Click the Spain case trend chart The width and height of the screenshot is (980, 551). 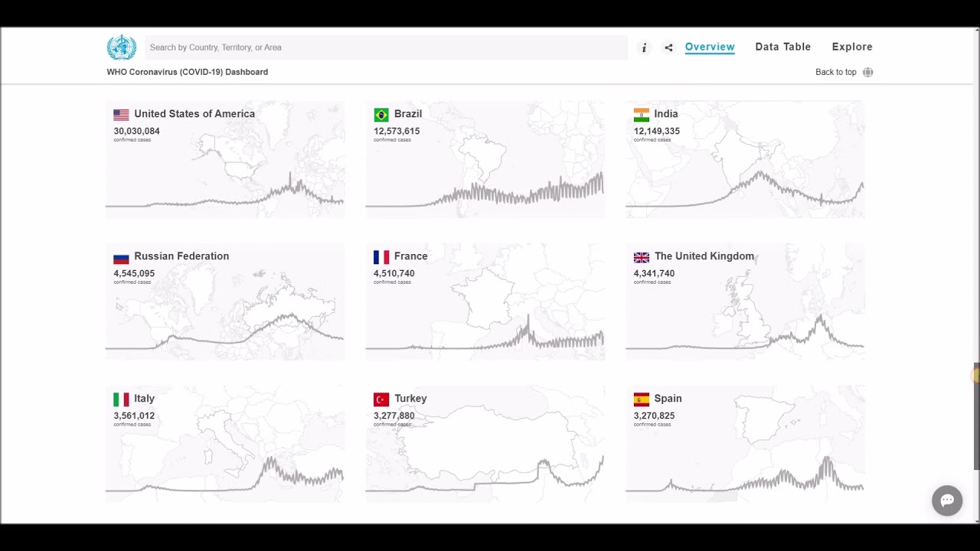(x=745, y=474)
